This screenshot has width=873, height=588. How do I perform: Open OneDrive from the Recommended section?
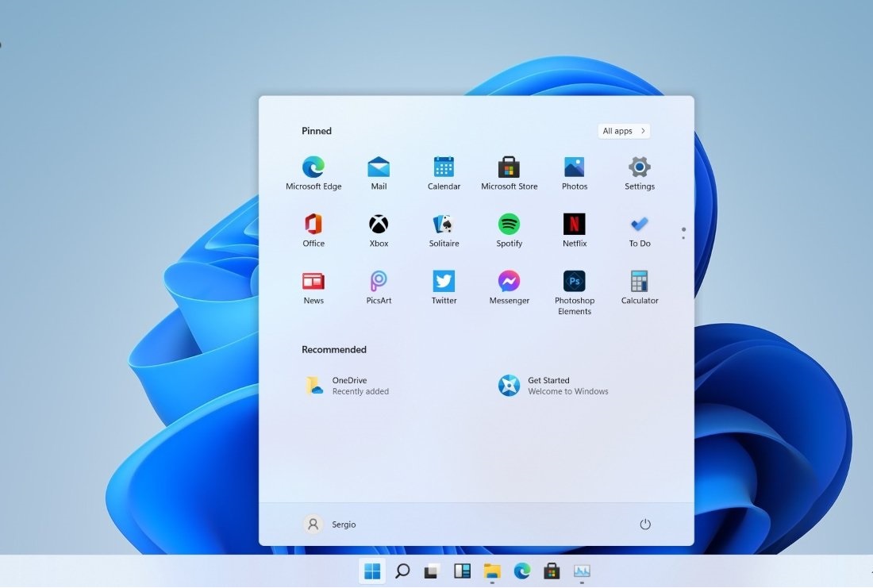347,385
